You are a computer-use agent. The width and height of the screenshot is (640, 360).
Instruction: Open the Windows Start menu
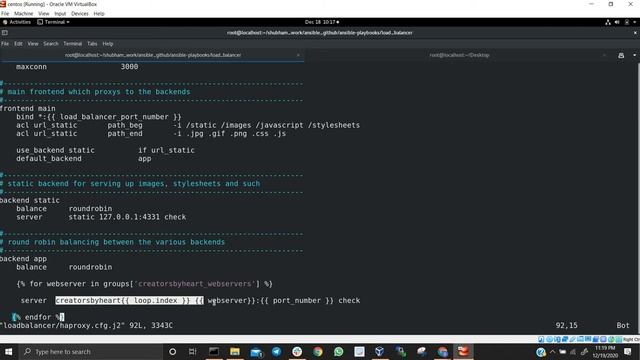tap(8, 352)
